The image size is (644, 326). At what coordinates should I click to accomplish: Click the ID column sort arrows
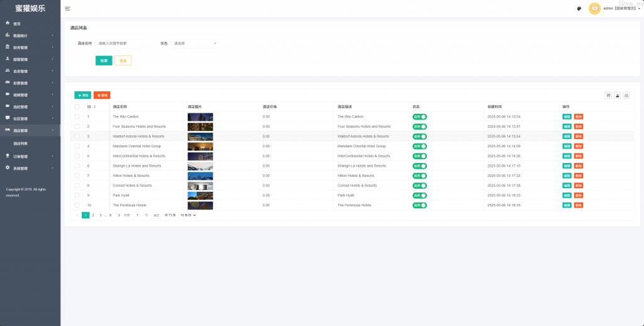94,107
